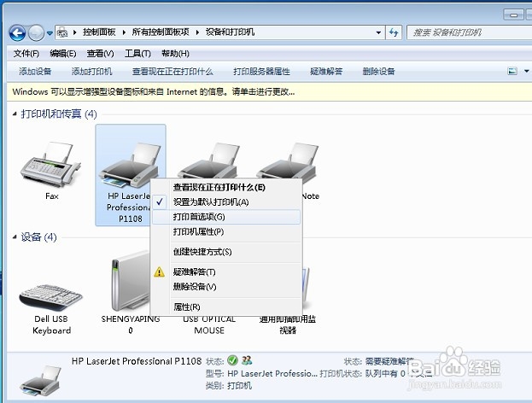This screenshot has height=403, width=532.
Task: Select 所有控制面板项 breadcrumb segment
Action: (x=161, y=32)
